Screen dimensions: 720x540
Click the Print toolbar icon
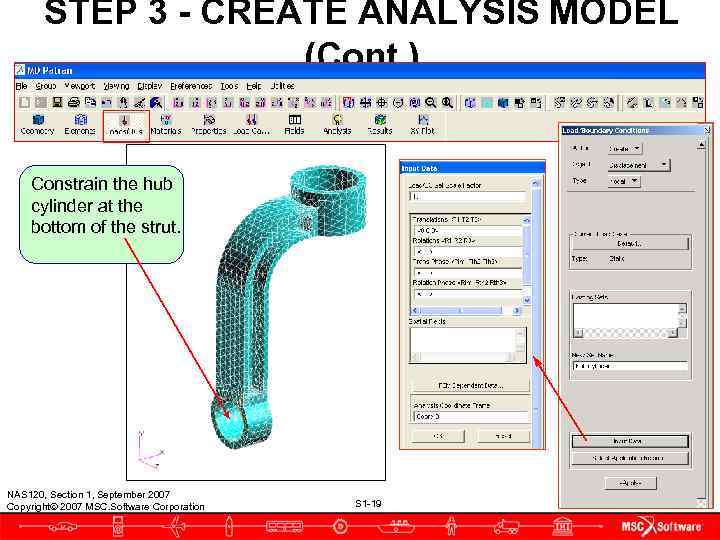74,102
